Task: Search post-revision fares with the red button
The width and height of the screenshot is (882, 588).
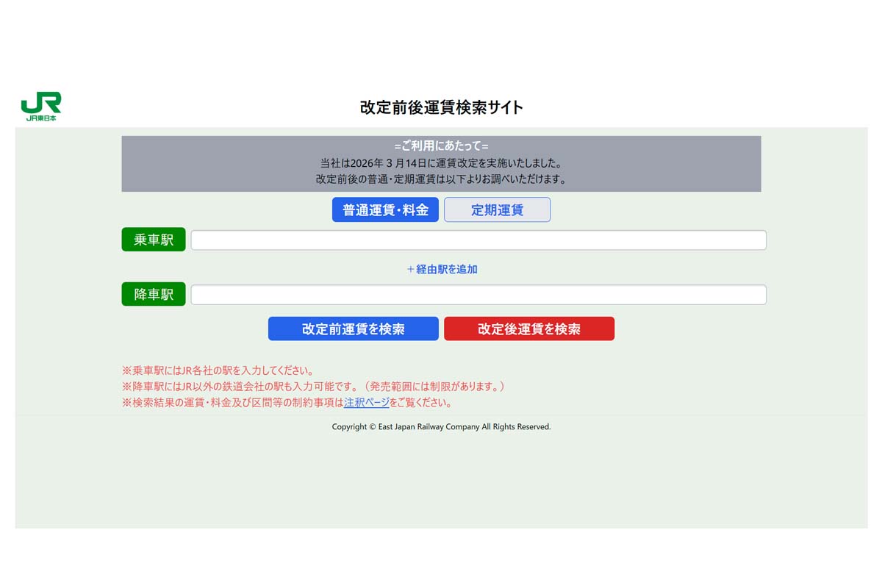Action: (x=529, y=329)
